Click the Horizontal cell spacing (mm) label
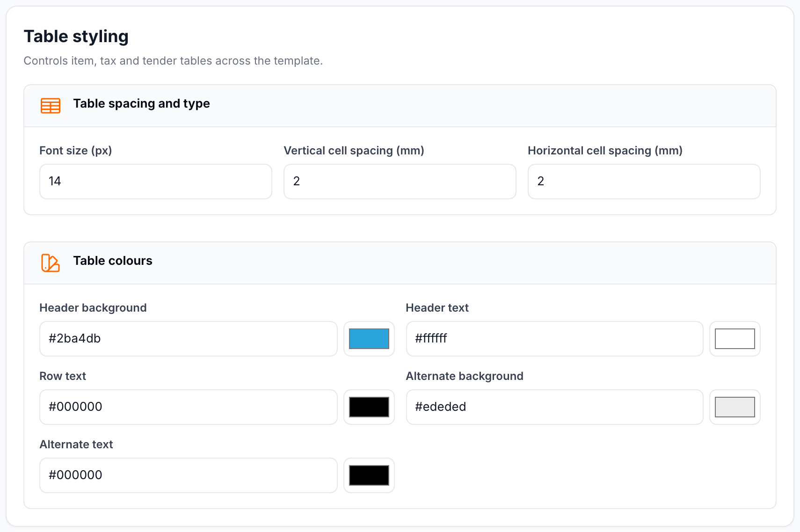The height and width of the screenshot is (532, 800). pos(605,151)
